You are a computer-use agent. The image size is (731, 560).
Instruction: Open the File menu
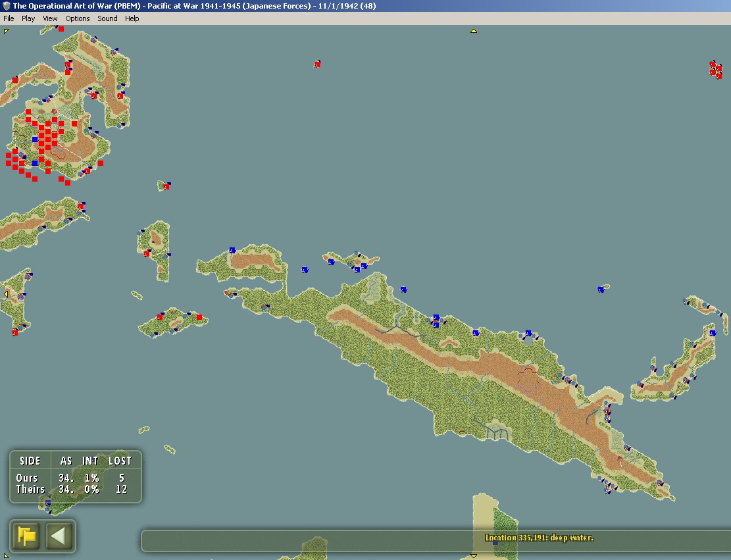(x=9, y=18)
